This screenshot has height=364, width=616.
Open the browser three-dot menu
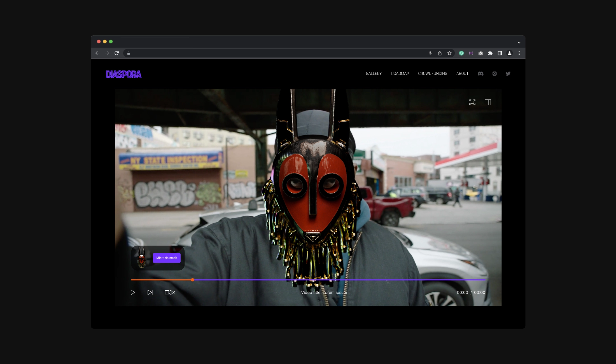[519, 53]
